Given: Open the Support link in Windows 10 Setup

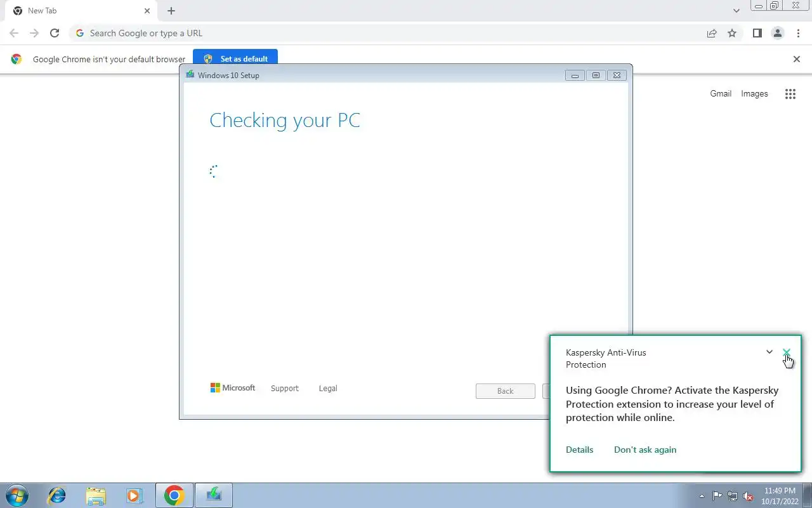Looking at the screenshot, I should 284,388.
